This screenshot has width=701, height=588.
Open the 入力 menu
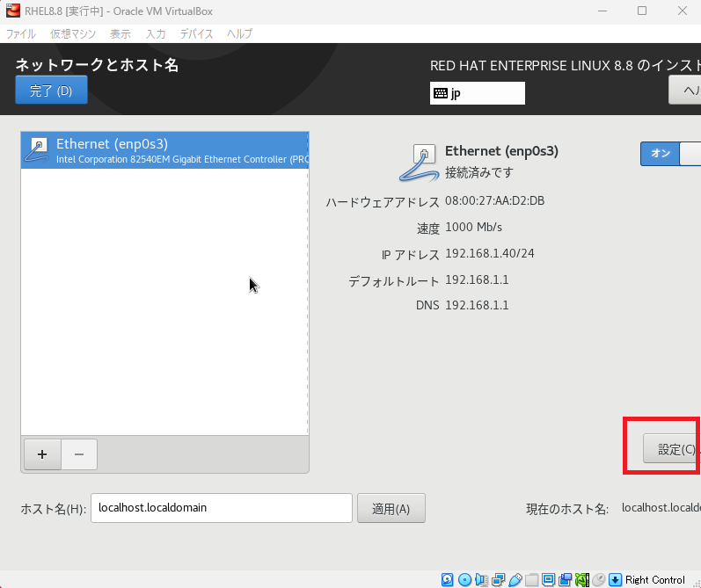click(x=156, y=34)
